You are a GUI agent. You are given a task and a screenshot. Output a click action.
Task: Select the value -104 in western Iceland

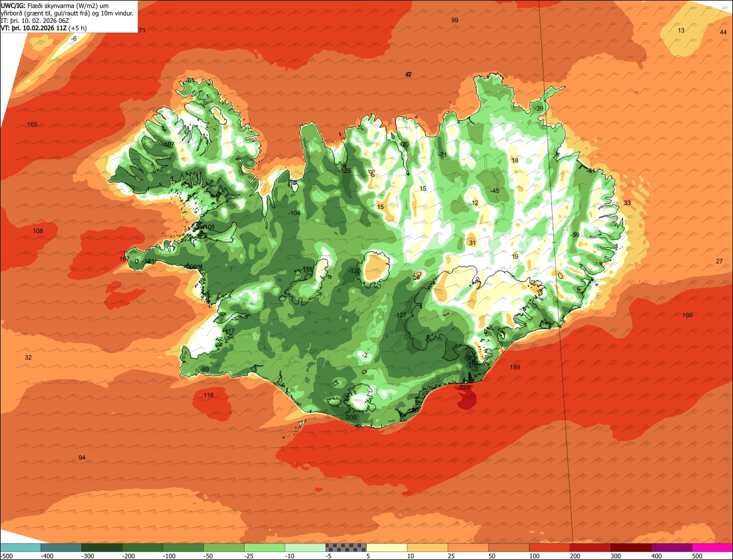pyautogui.click(x=294, y=213)
